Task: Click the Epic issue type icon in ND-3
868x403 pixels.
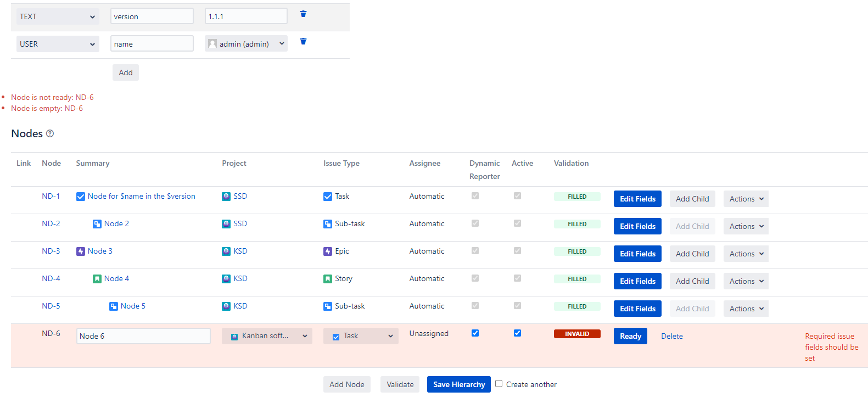Action: (x=328, y=251)
